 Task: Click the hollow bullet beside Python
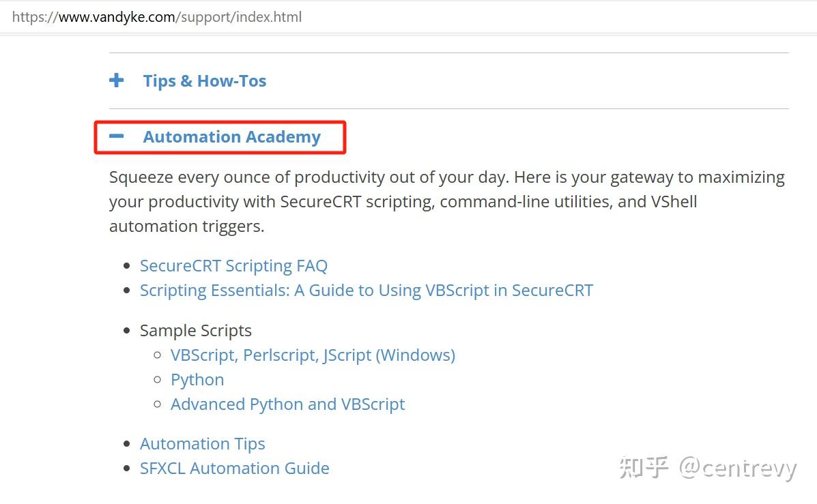coord(158,380)
